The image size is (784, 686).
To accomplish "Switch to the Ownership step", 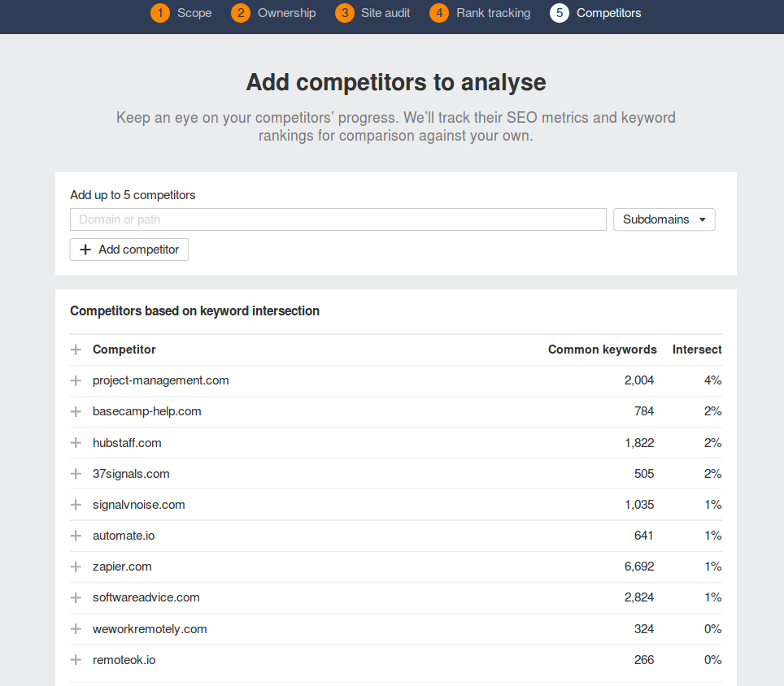I will click(x=273, y=13).
